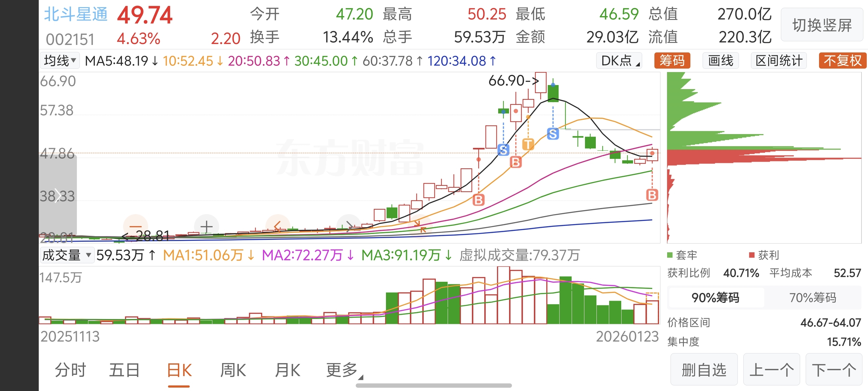
Task: Click the shrink-arrows collapse icon on chart
Action: coord(420,226)
